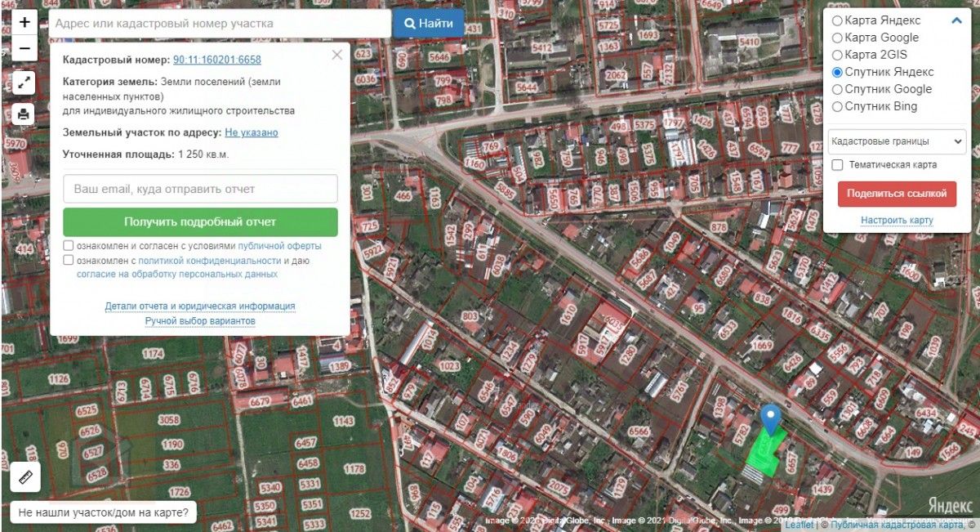Click parcel labeled 6434 on the map
This screenshot has height=532, width=980.
coord(925,414)
